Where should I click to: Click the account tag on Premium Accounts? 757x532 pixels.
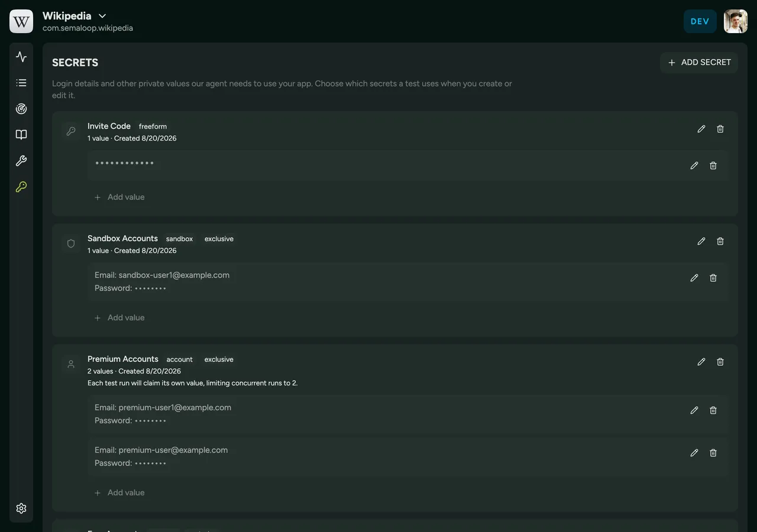pyautogui.click(x=179, y=359)
